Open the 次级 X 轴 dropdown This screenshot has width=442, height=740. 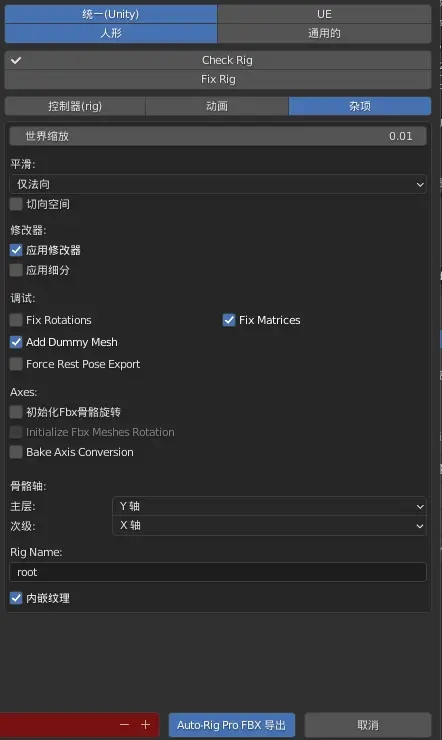point(269,526)
